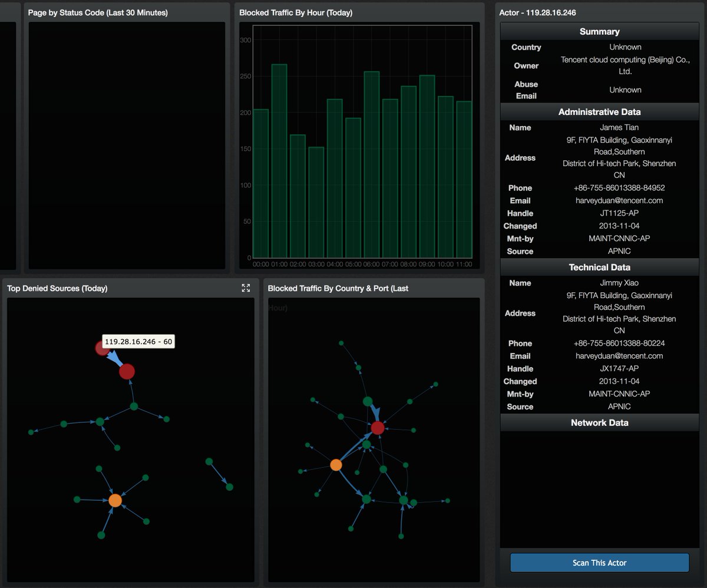The width and height of the screenshot is (707, 588).
Task: Click the Top Denied Sources (Today) title
Action: coord(57,288)
